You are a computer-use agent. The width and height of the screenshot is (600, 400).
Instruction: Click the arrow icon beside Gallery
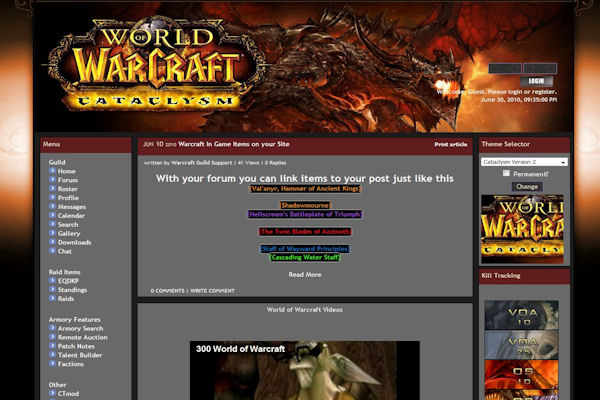[52, 233]
